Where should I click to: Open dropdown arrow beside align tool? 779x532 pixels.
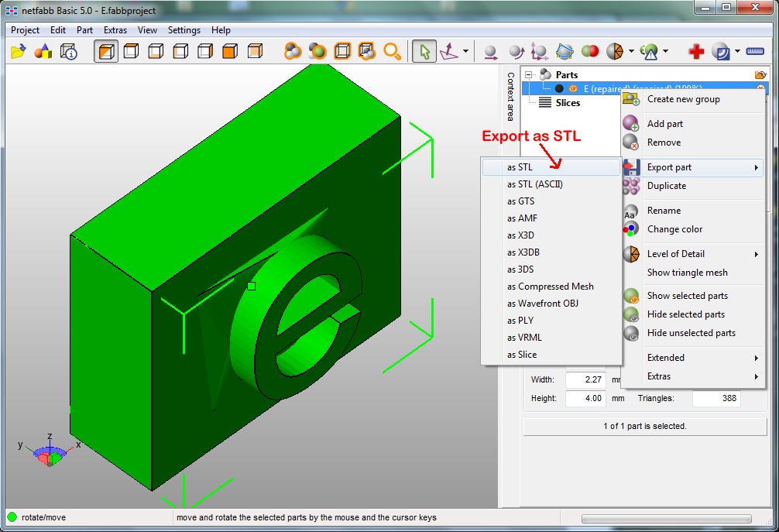[x=465, y=51]
